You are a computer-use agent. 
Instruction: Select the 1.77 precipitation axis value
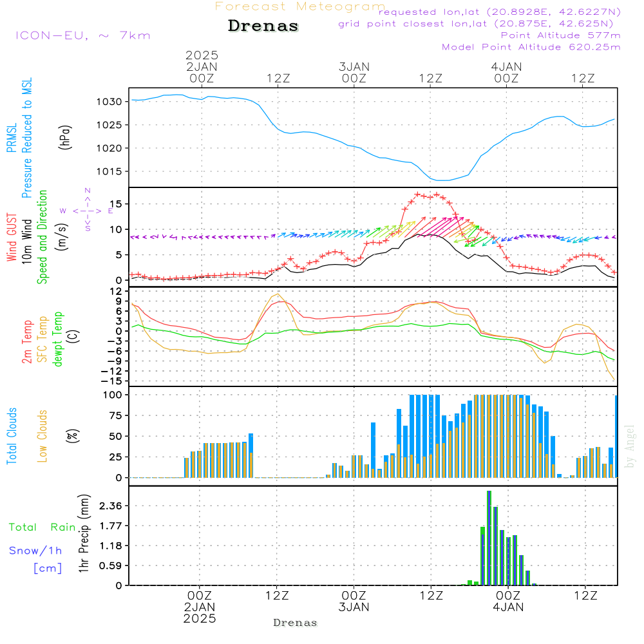111,526
